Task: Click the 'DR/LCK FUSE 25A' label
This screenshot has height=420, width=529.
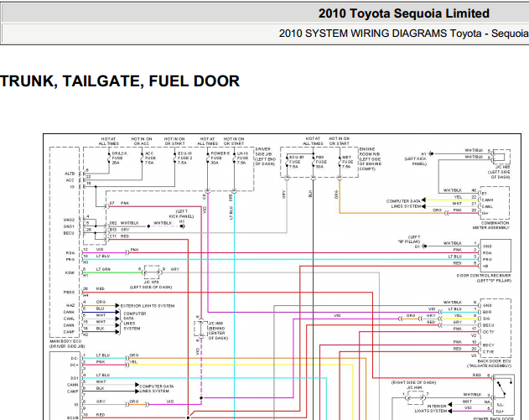Action: point(119,158)
